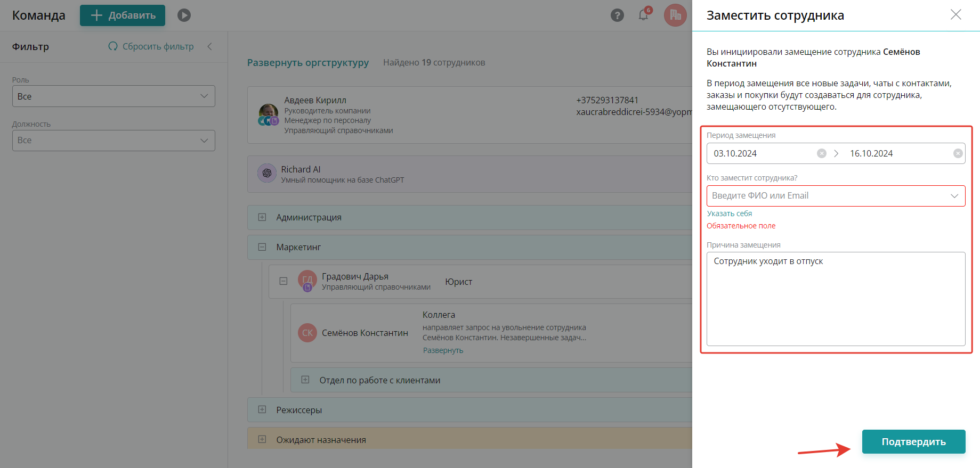Confirm with the Подтвердить button

point(913,442)
